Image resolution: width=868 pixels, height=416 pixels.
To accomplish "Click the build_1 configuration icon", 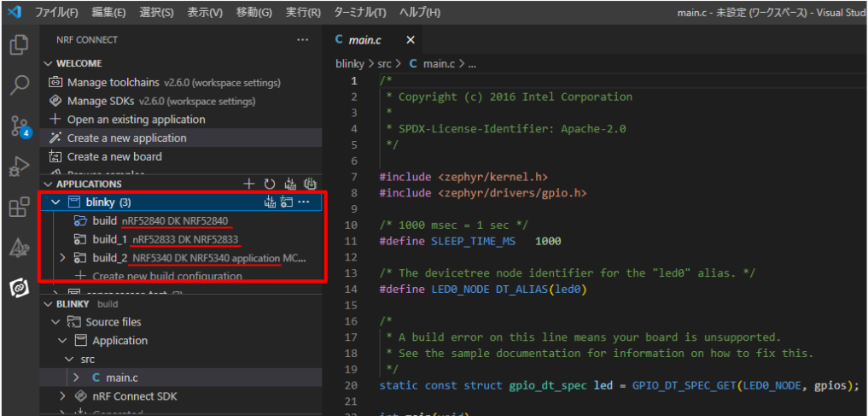I will click(81, 239).
